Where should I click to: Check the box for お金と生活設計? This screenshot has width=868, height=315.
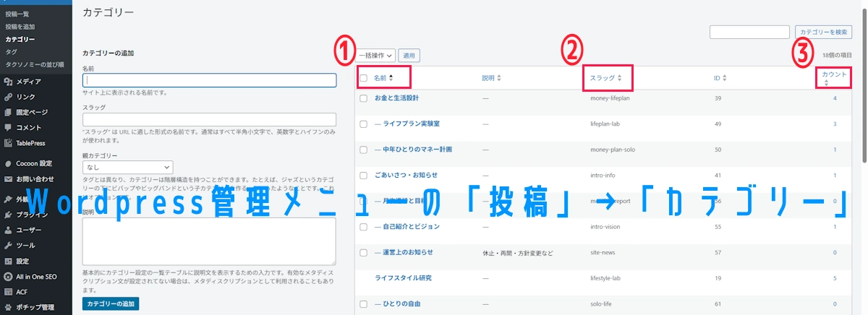[364, 98]
